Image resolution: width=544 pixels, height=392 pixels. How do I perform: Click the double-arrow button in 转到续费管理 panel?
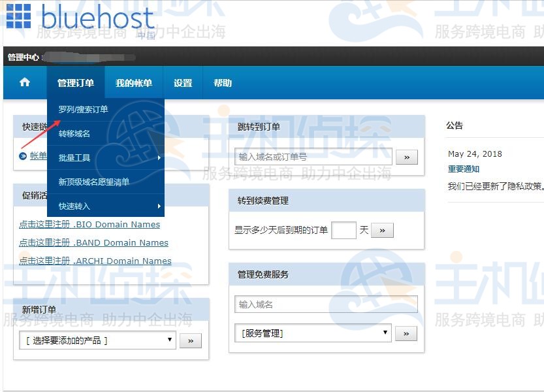tap(382, 229)
